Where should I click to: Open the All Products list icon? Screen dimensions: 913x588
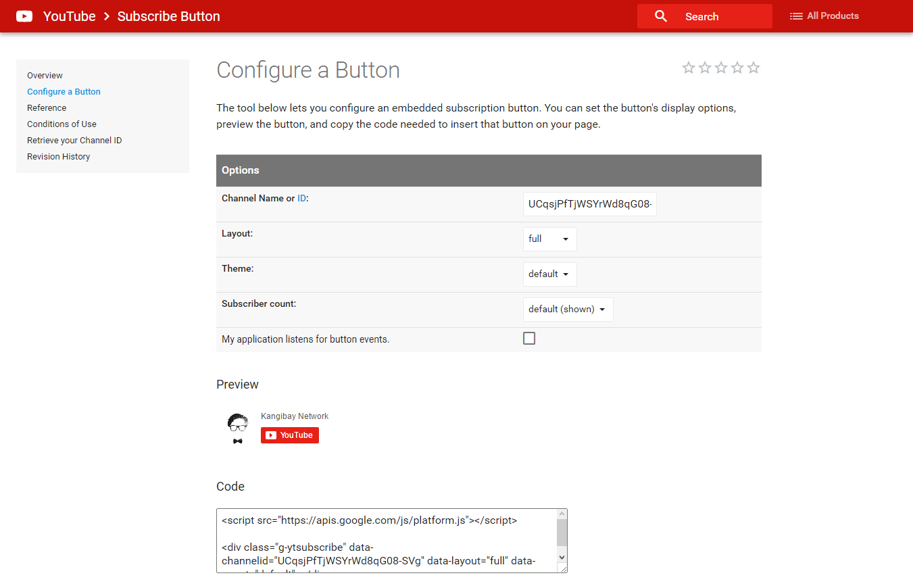point(796,16)
